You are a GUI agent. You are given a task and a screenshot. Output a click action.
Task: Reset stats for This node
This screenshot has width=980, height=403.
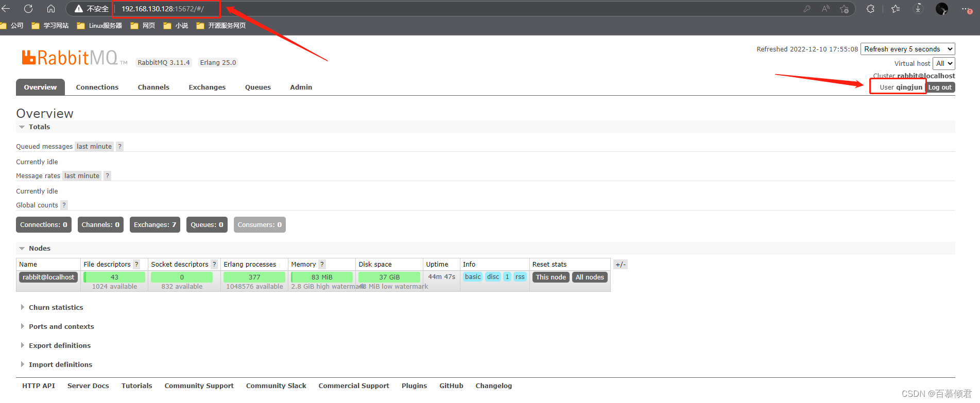click(x=551, y=277)
